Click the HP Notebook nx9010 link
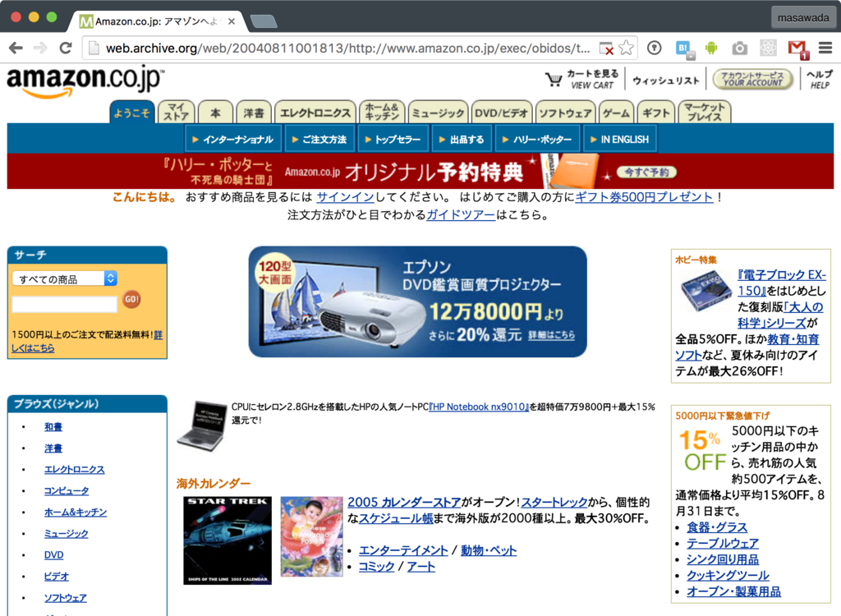This screenshot has width=841, height=616. [479, 407]
